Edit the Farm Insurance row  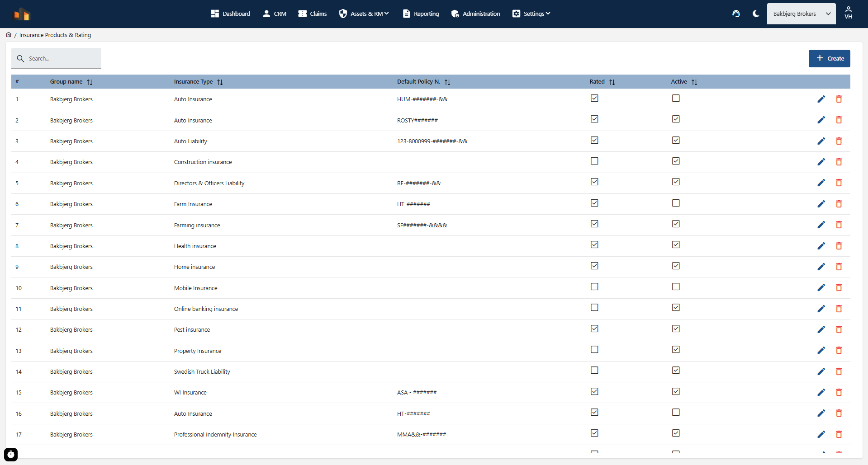821,204
